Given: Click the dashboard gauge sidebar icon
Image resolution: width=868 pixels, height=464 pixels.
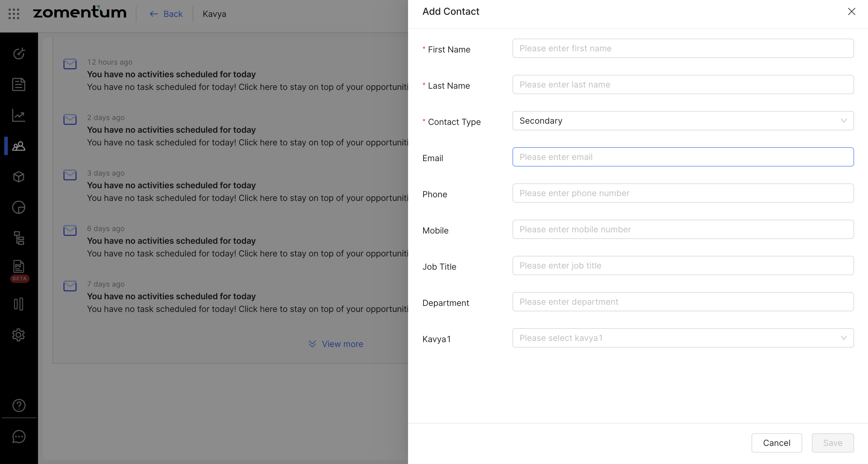Looking at the screenshot, I should [x=19, y=53].
